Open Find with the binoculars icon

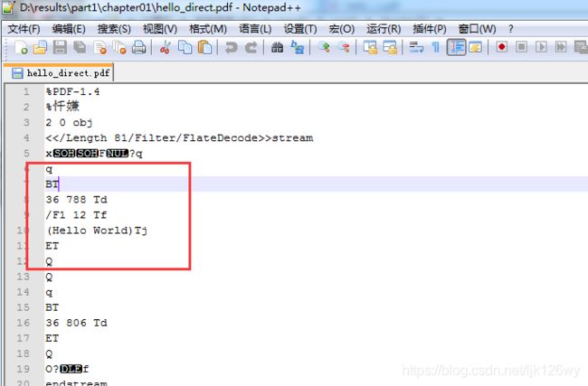[277, 48]
